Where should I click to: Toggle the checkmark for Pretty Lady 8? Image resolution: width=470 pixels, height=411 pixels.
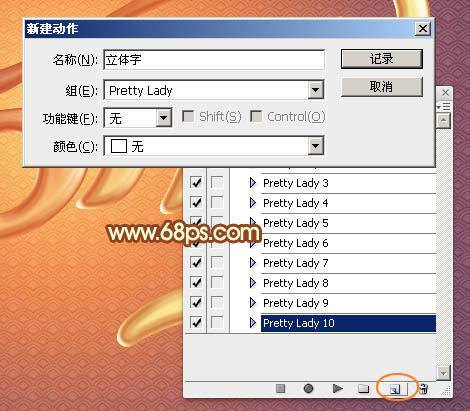pyautogui.click(x=196, y=282)
